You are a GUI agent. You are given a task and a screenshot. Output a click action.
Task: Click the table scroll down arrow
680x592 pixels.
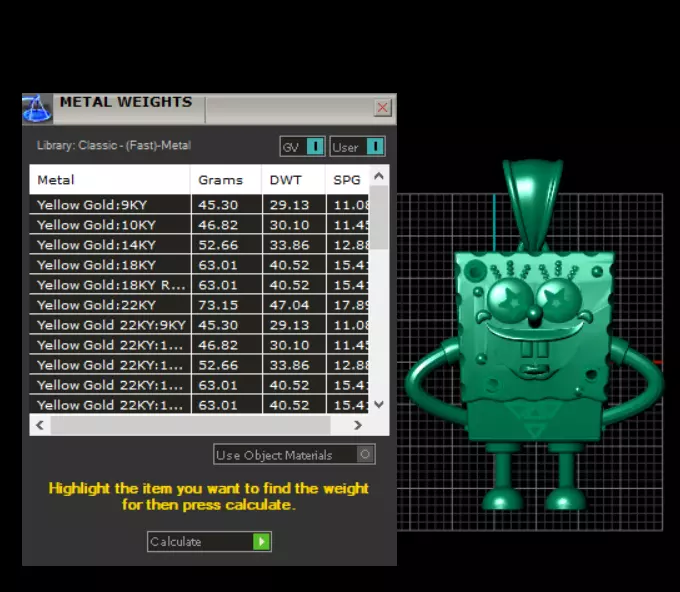point(379,405)
